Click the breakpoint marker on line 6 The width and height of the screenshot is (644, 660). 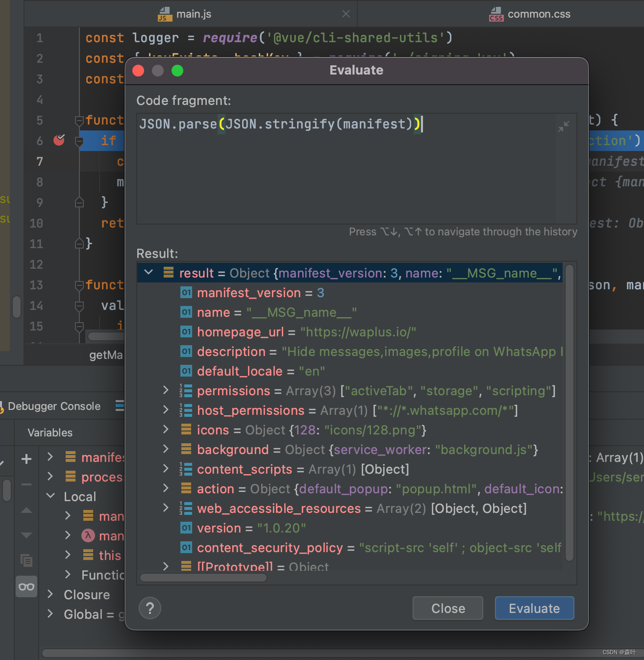click(x=59, y=140)
